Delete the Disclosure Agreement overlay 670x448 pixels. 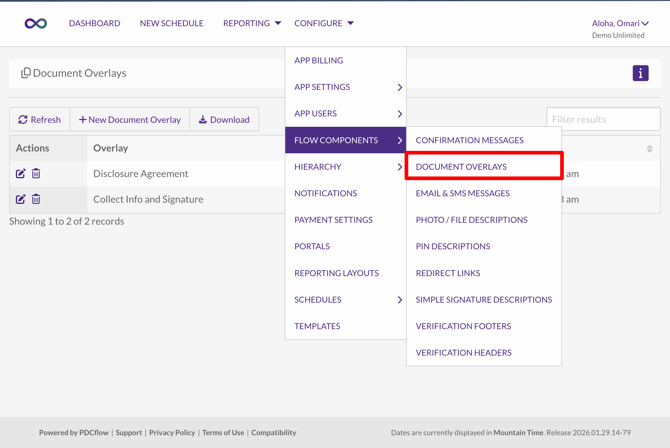[36, 174]
